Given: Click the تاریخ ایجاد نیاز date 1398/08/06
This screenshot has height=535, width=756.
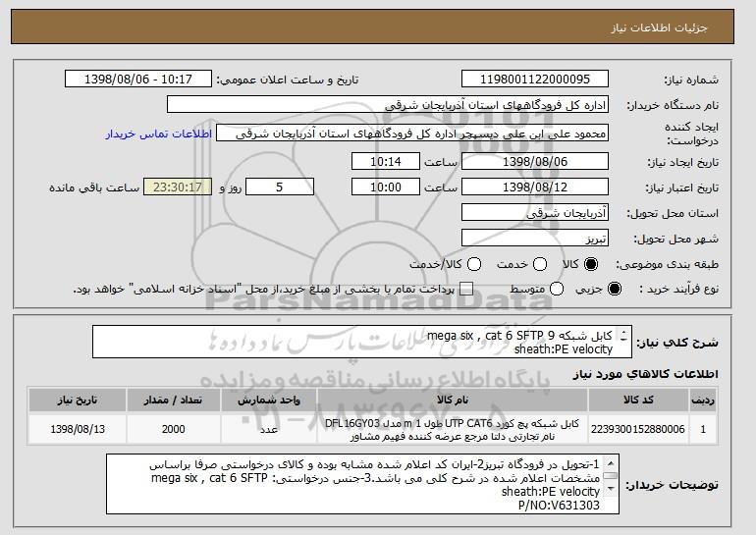Looking at the screenshot, I should (535, 161).
